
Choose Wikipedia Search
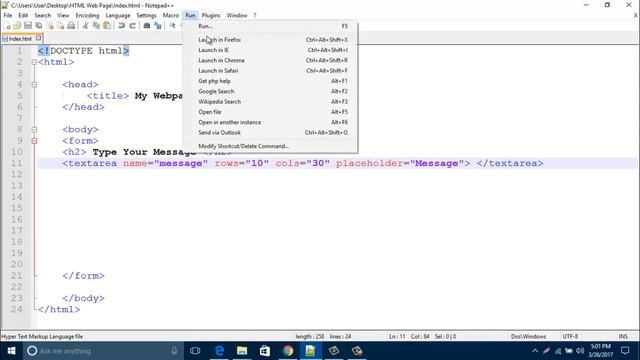pos(270,102)
